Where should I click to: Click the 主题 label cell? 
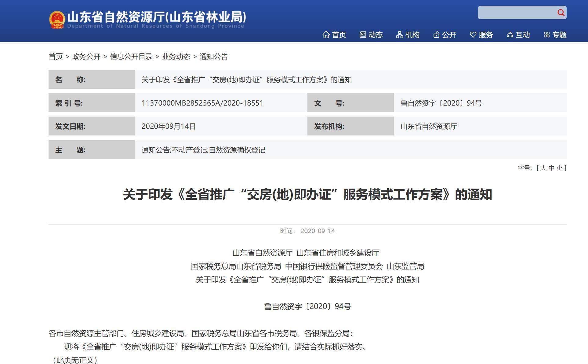pos(92,149)
